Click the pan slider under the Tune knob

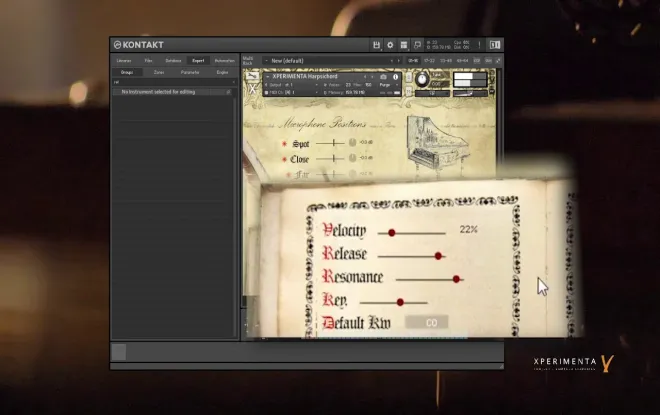[432, 93]
